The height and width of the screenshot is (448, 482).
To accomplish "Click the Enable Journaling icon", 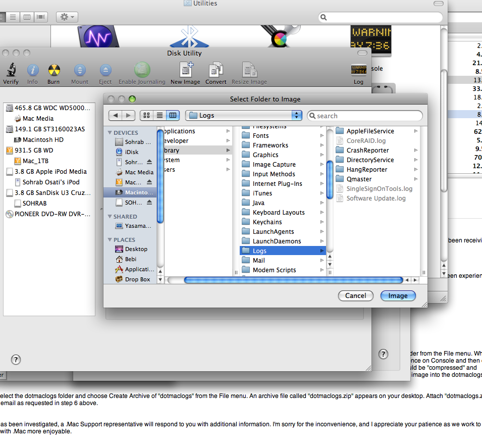I will [x=142, y=70].
